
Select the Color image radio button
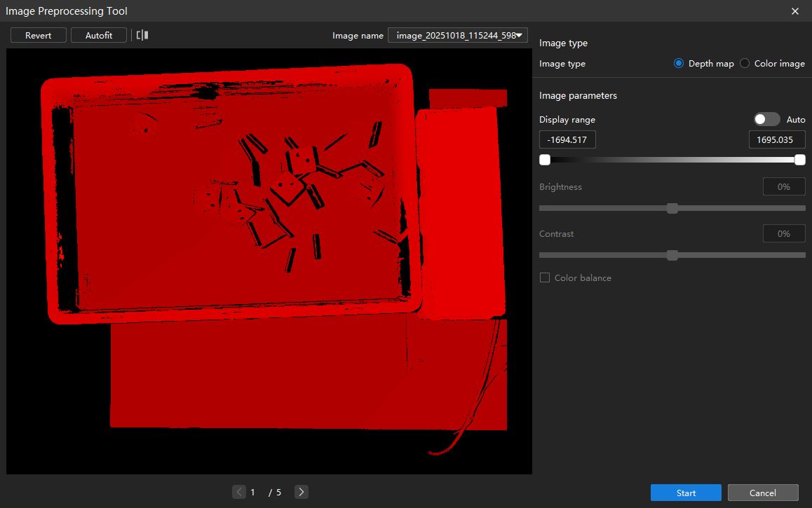pos(745,63)
